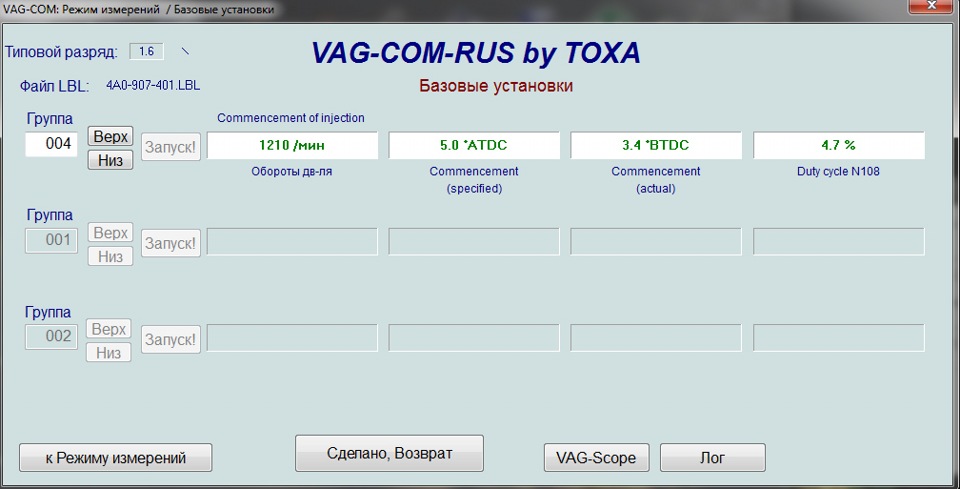Viewport: 960px width, 489px height.
Task: Decrease group 004 with the Низ button
Action: click(110, 160)
